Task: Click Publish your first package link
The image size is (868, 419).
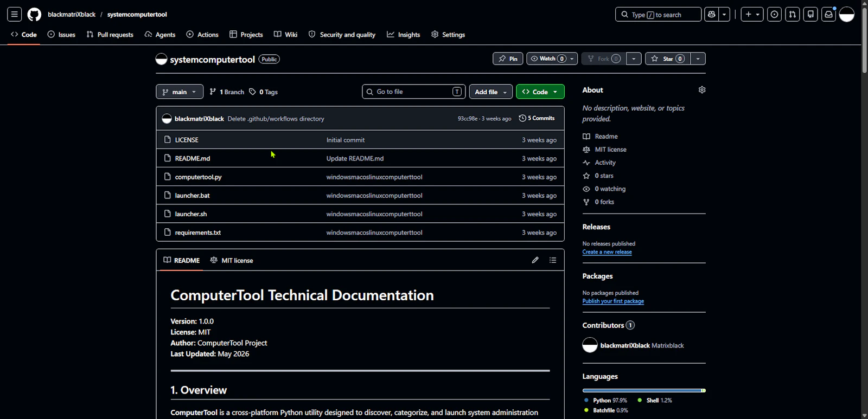Action: point(613,301)
